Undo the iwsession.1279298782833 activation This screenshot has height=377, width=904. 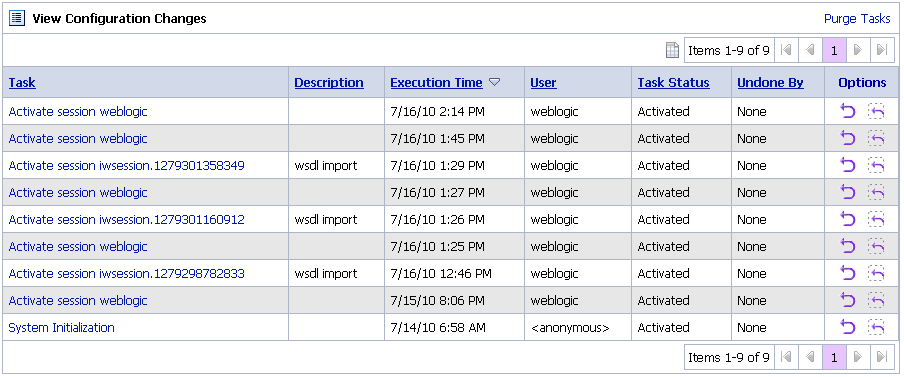pos(848,273)
